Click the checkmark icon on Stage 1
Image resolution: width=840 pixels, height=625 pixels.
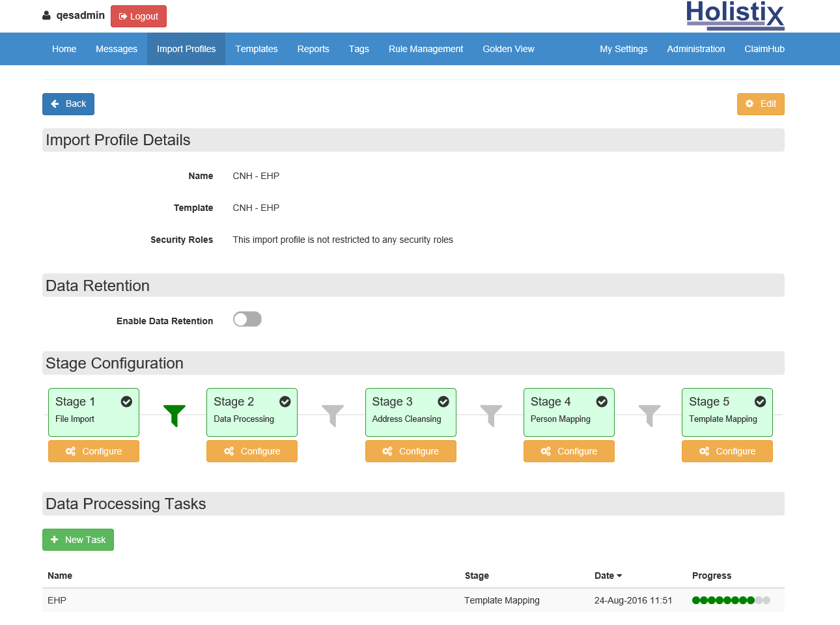coord(126,402)
